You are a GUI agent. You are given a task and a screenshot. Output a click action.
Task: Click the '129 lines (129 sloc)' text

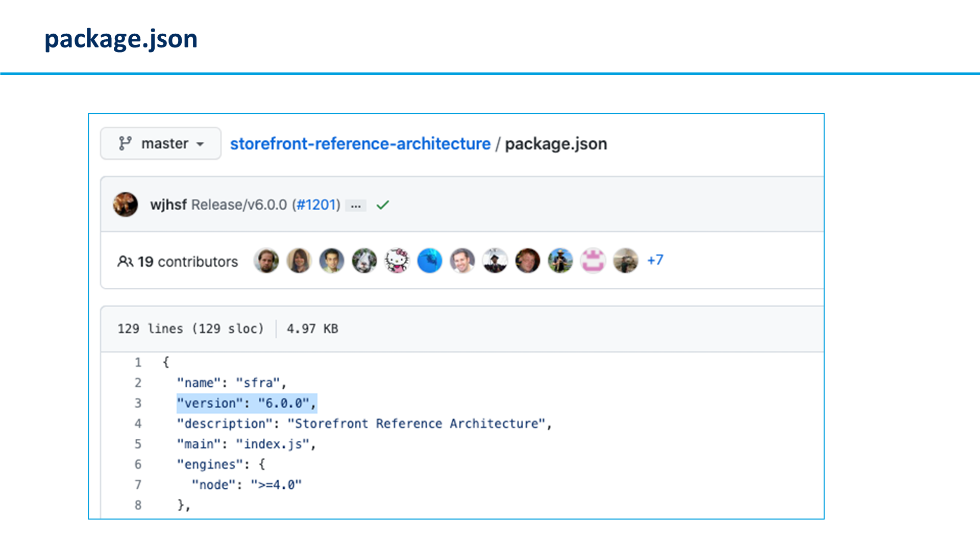coord(190,329)
